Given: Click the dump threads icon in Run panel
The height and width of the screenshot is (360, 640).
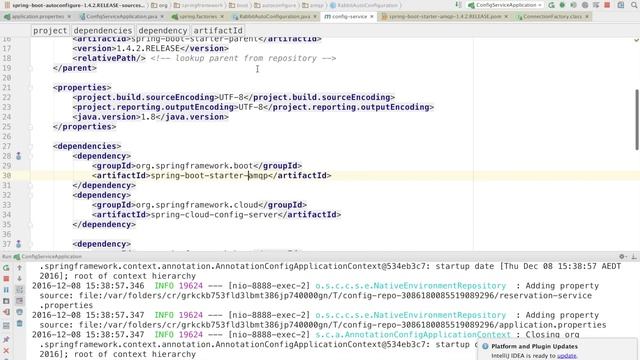Looking at the screenshot, I should [x=6, y=301].
